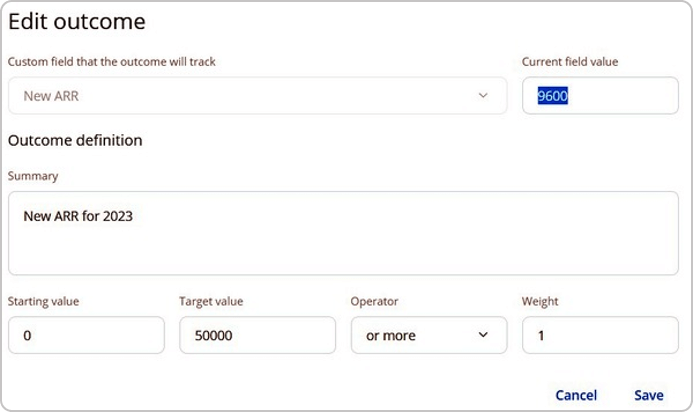The image size is (693, 412).
Task: Click the Operator dropdown's chevron icon
Action: (x=483, y=335)
